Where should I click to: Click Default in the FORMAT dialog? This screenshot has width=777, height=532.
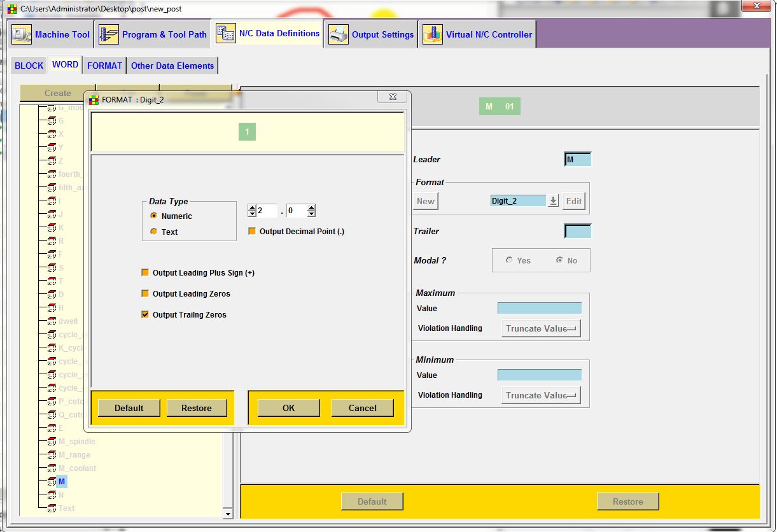pyautogui.click(x=129, y=408)
